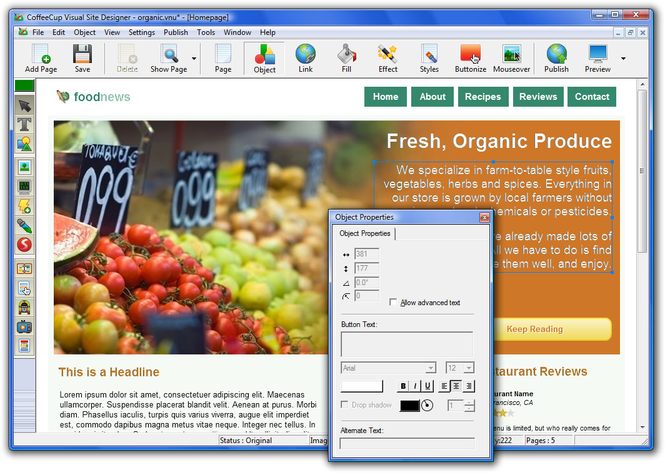Open the Styles toolbar button
The width and height of the screenshot is (665, 473).
429,59
